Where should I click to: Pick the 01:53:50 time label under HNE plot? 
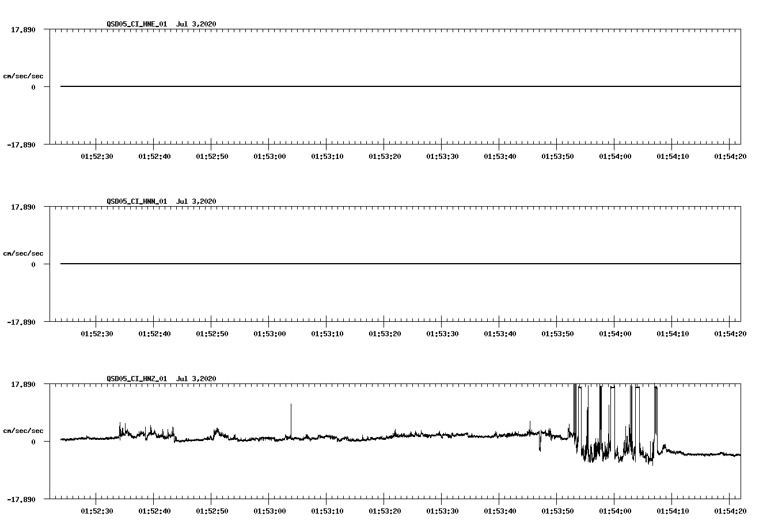click(557, 156)
